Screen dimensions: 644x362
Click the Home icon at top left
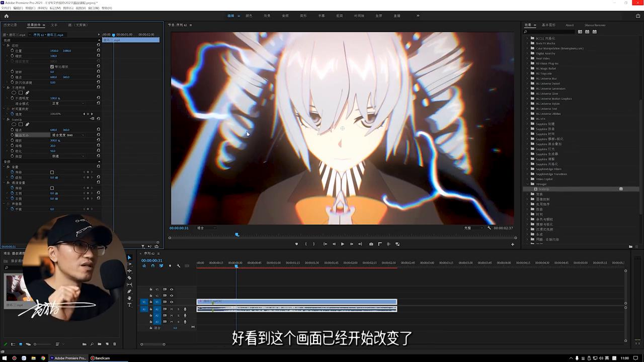point(7,16)
